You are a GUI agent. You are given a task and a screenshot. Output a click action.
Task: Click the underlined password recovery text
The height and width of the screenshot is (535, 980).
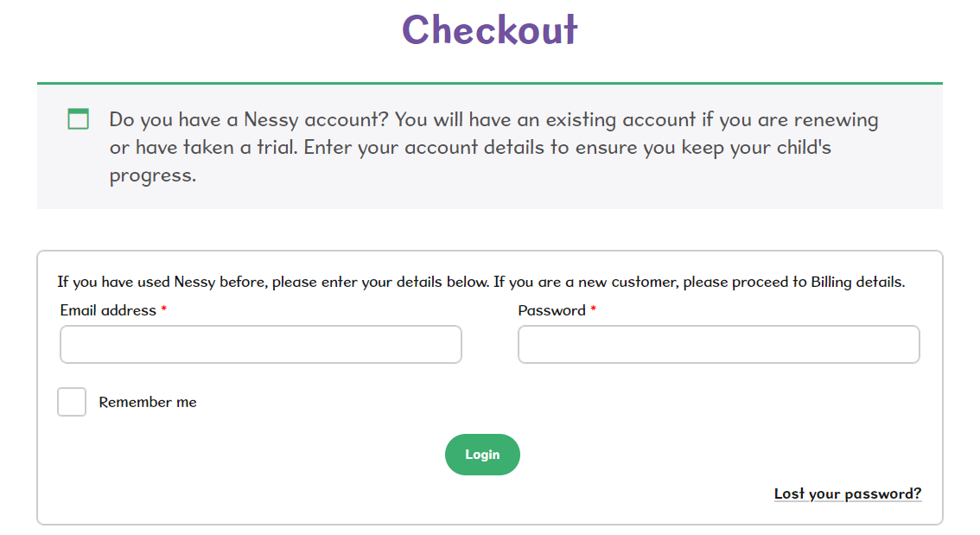847,493
